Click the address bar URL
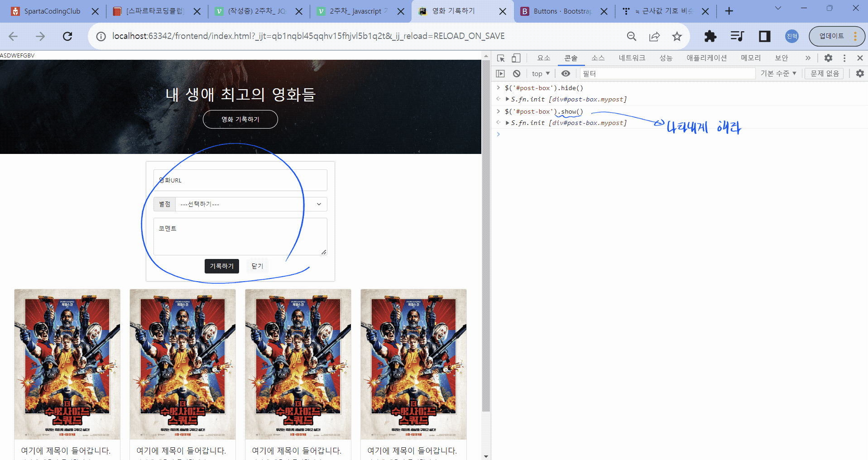The image size is (868, 460). (308, 36)
